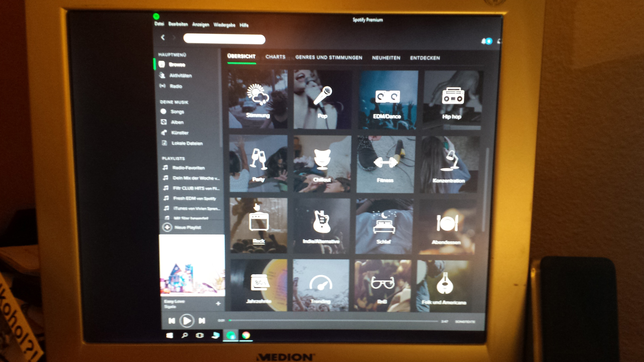
Task: Switch to Chrome from the taskbar
Action: (x=246, y=335)
